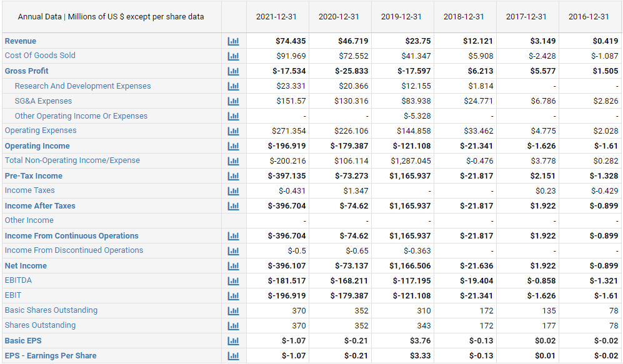
Task: Open the Net Income link
Action: [x=26, y=265]
